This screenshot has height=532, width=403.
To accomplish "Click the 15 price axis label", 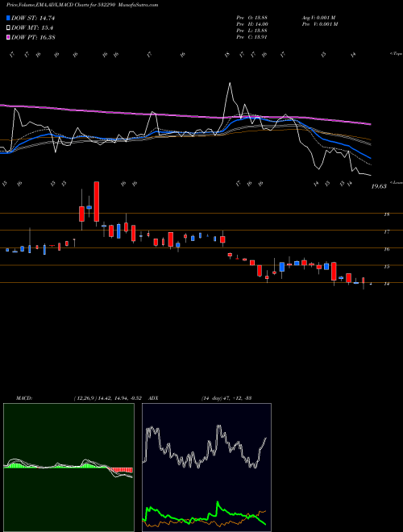I will coord(386,267).
